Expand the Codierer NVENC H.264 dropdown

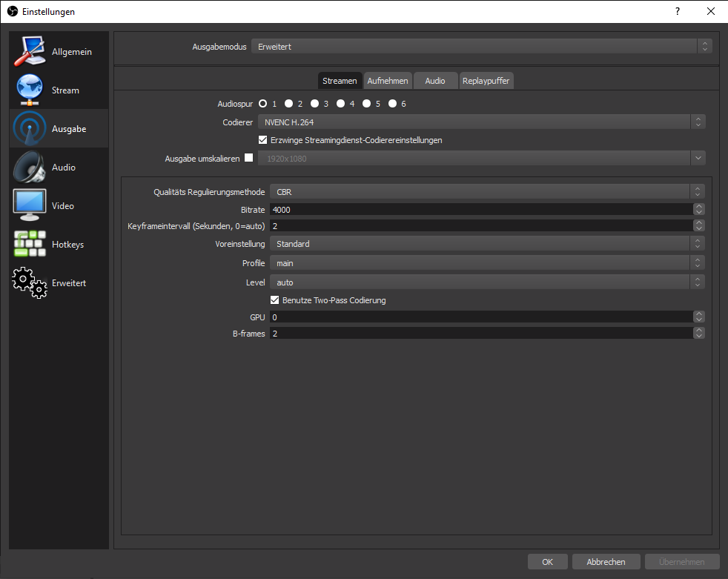[481, 122]
